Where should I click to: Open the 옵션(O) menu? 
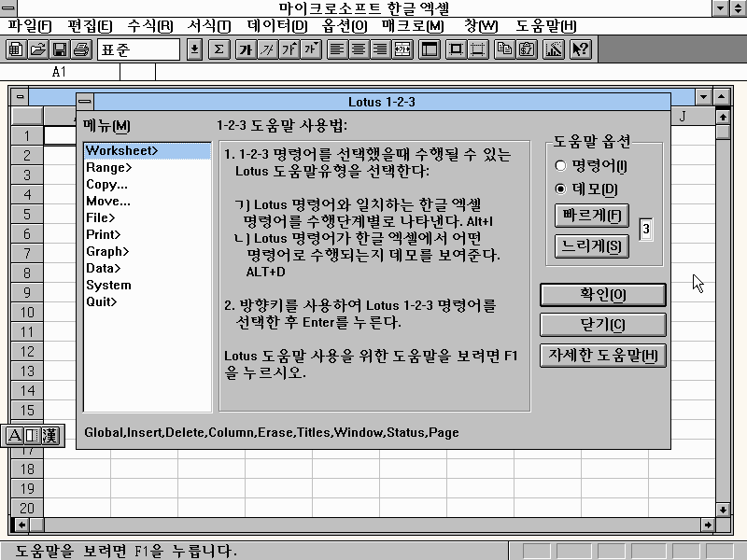pyautogui.click(x=345, y=26)
